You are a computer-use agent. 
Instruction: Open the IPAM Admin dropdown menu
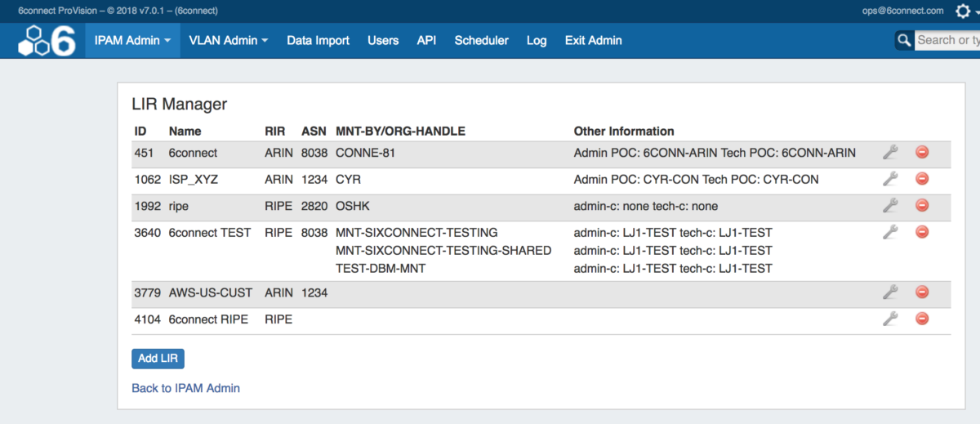pyautogui.click(x=132, y=40)
